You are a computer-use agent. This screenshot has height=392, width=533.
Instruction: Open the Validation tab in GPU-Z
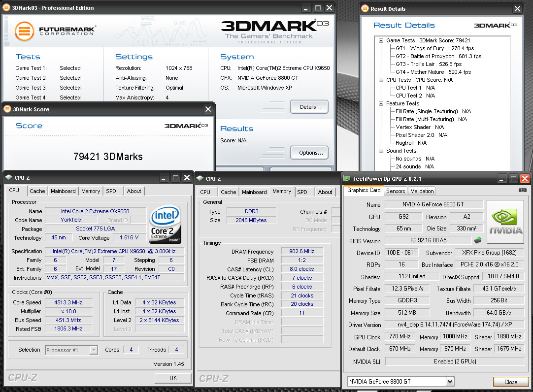point(422,191)
